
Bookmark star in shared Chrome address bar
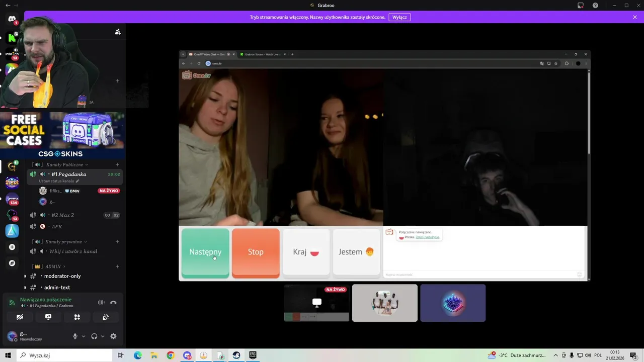tap(555, 63)
